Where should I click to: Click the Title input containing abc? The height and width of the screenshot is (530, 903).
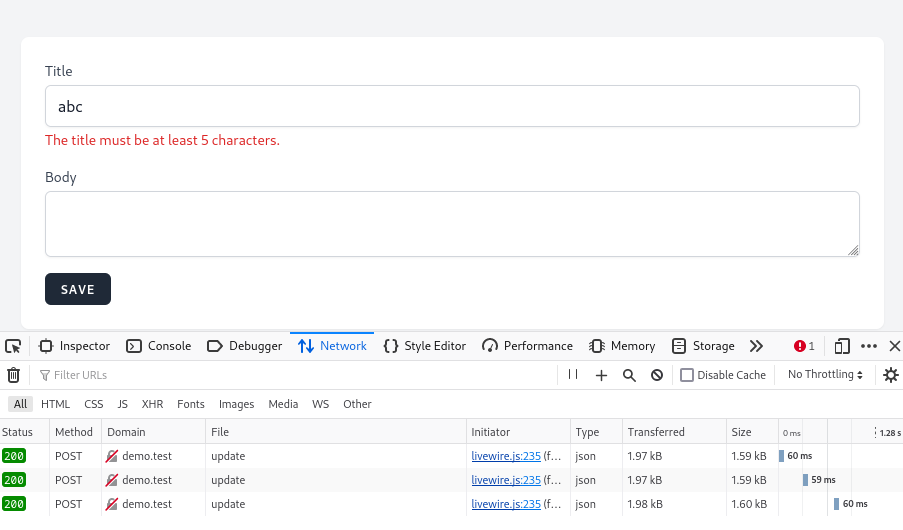click(452, 106)
